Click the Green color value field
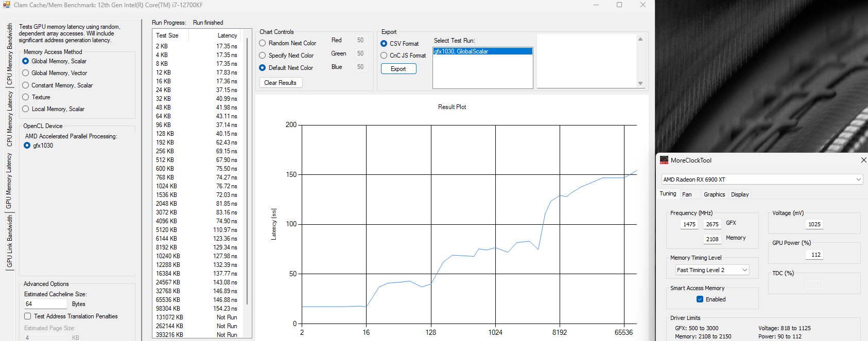 (x=361, y=53)
